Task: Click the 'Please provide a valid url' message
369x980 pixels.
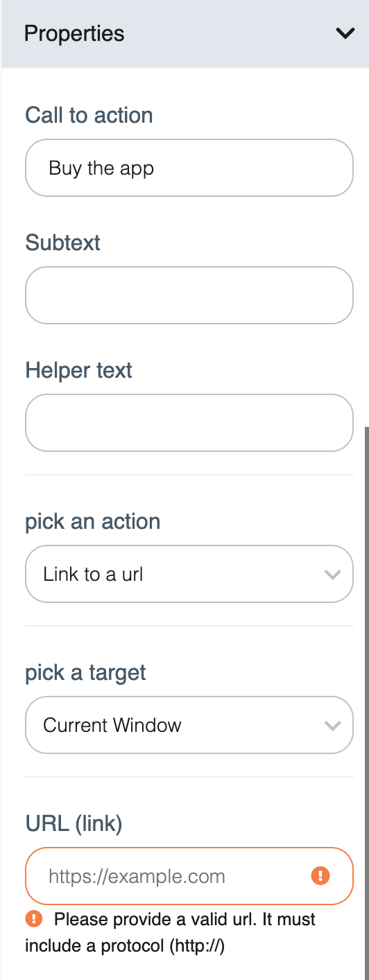Action: [170, 932]
